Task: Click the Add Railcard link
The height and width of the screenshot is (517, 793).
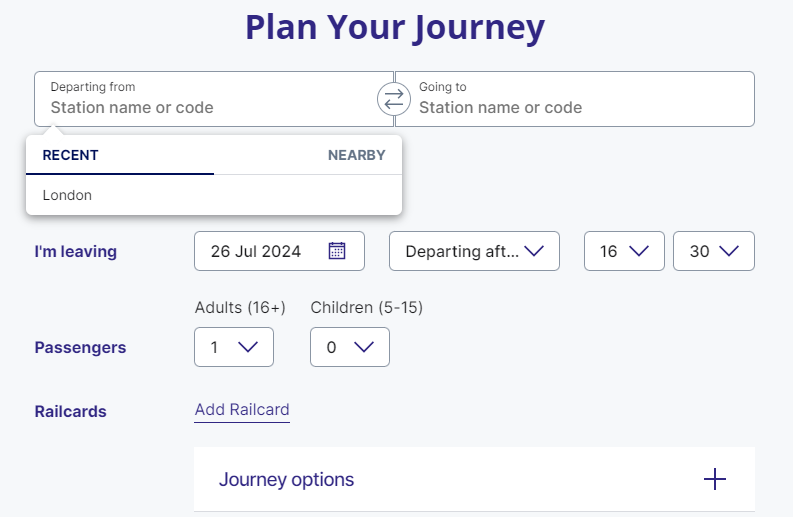Action: point(242,410)
